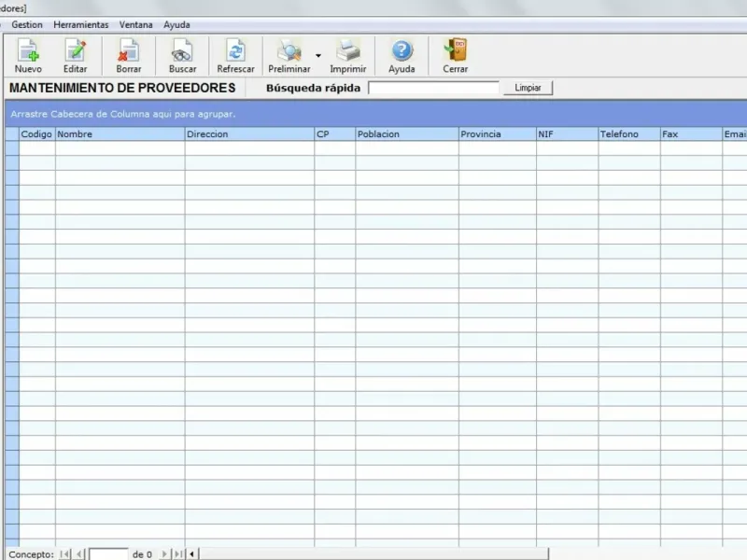This screenshot has width=747, height=560.
Task: Click the record number box
Action: tap(108, 554)
